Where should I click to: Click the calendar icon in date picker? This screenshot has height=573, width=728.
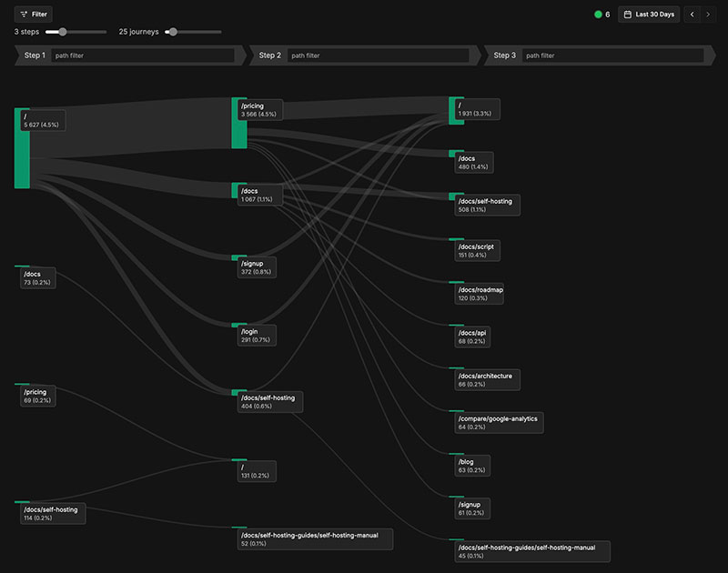tap(627, 15)
